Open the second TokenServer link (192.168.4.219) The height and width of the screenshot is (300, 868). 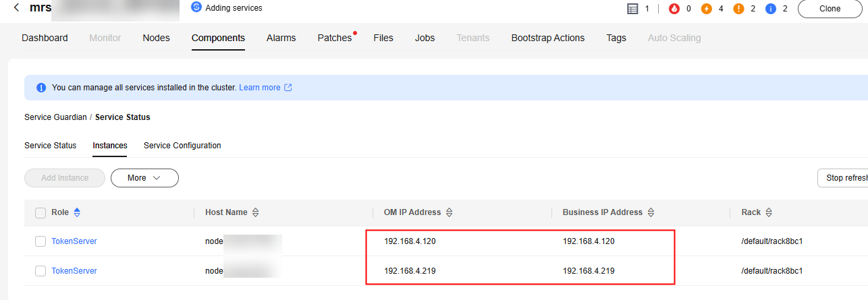74,271
